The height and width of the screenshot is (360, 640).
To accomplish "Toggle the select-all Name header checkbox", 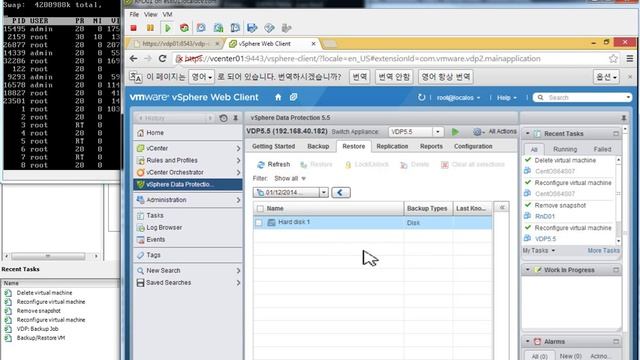I will 260,209.
